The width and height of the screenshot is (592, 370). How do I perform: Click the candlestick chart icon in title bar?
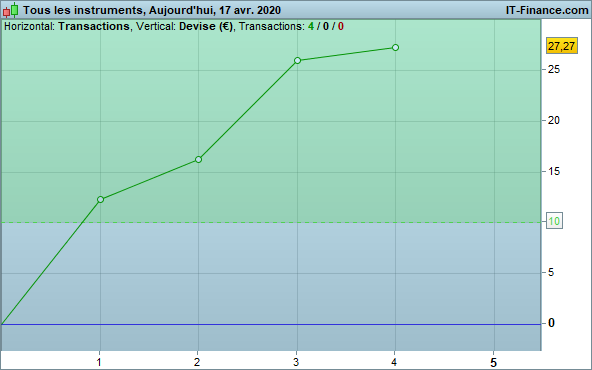[x=11, y=10]
